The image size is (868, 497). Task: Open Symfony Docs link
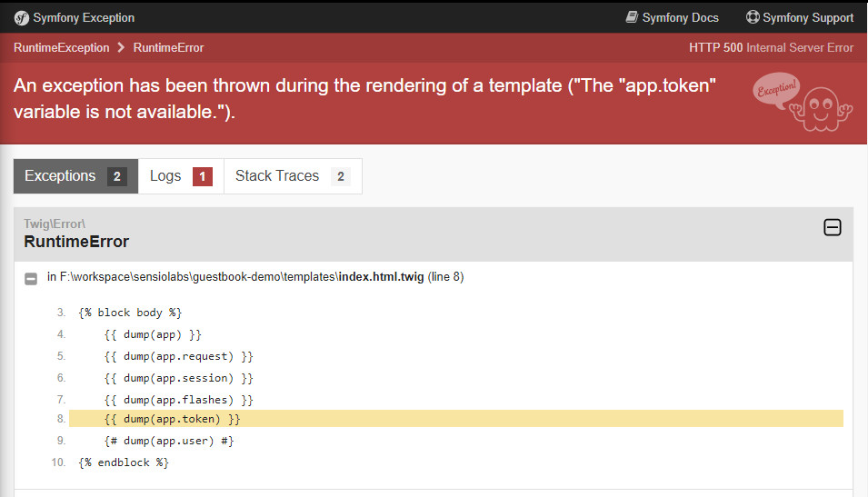coord(672,17)
